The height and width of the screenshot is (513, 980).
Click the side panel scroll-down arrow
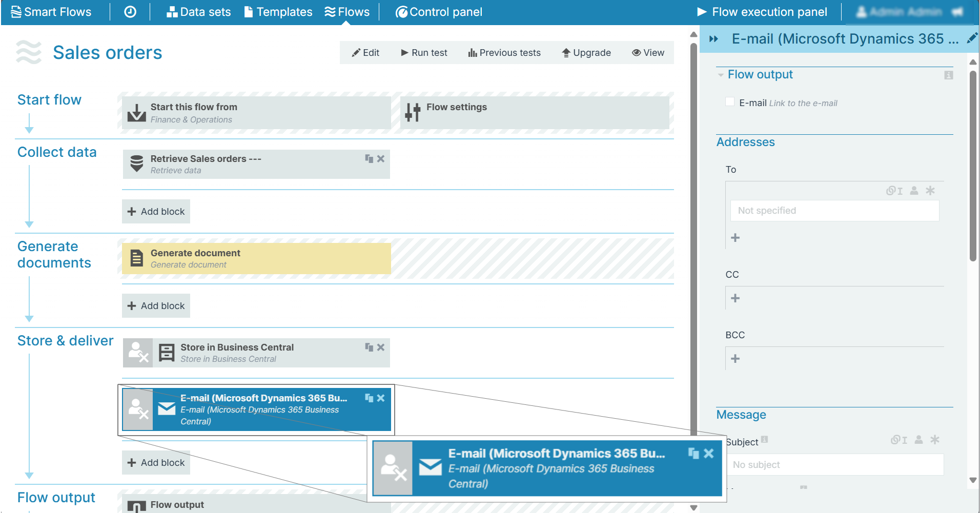(973, 480)
